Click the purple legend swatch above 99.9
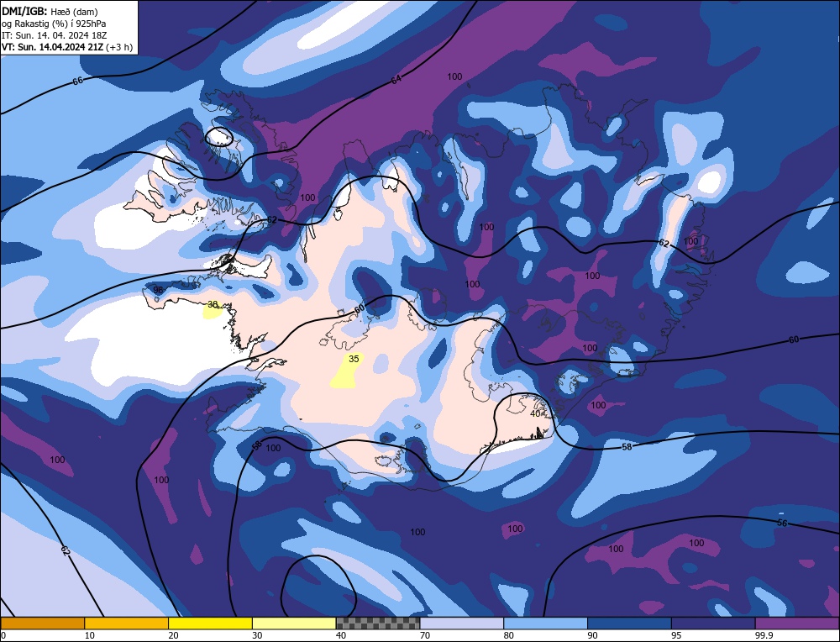840x642 pixels. point(797,623)
